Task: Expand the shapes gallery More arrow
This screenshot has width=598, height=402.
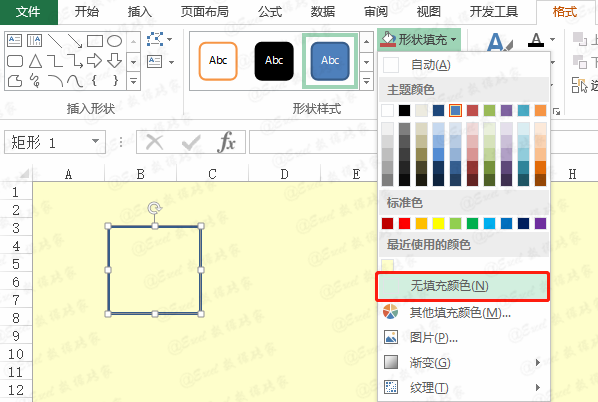Action: pyautogui.click(x=133, y=81)
